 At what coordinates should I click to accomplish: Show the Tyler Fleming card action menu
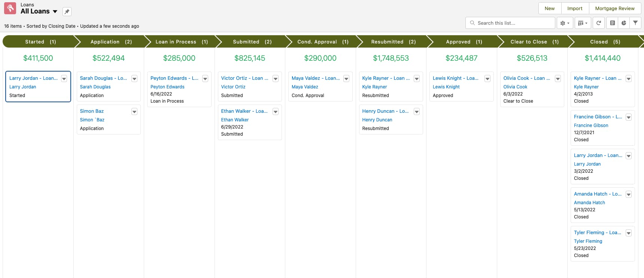click(629, 233)
